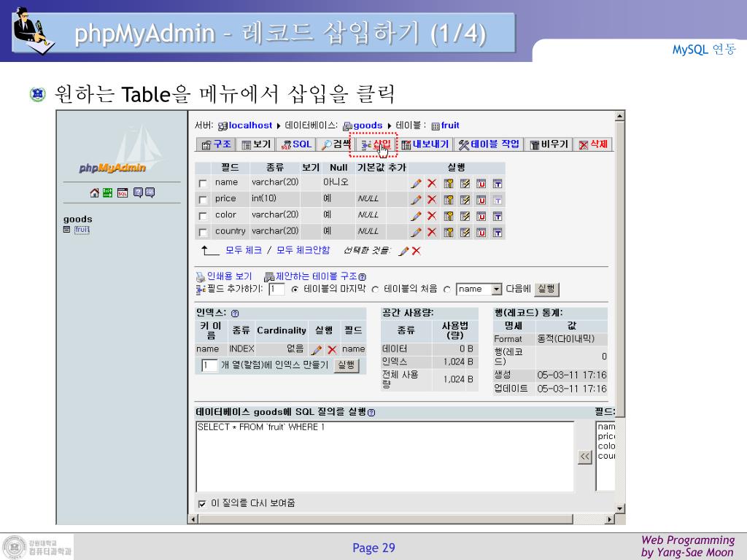Set primary key on country field
The height and width of the screenshot is (560, 747).
(x=449, y=233)
